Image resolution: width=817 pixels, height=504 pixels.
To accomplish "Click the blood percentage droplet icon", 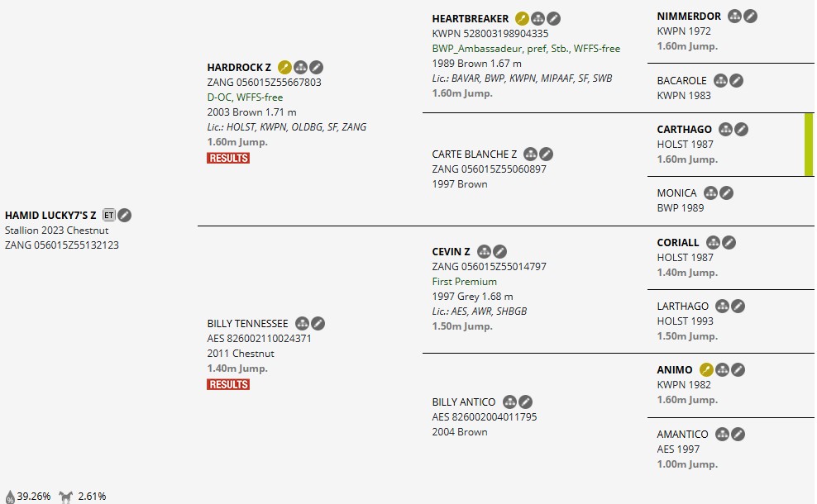I will click(x=10, y=497).
